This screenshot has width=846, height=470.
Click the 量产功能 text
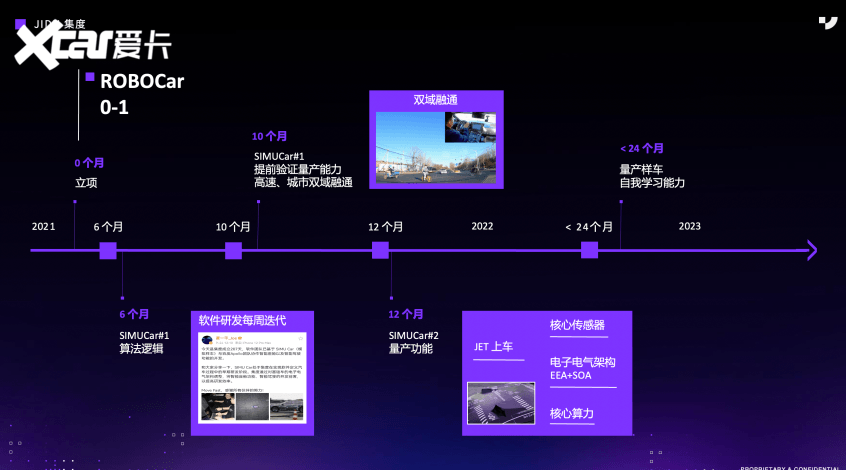pos(411,349)
